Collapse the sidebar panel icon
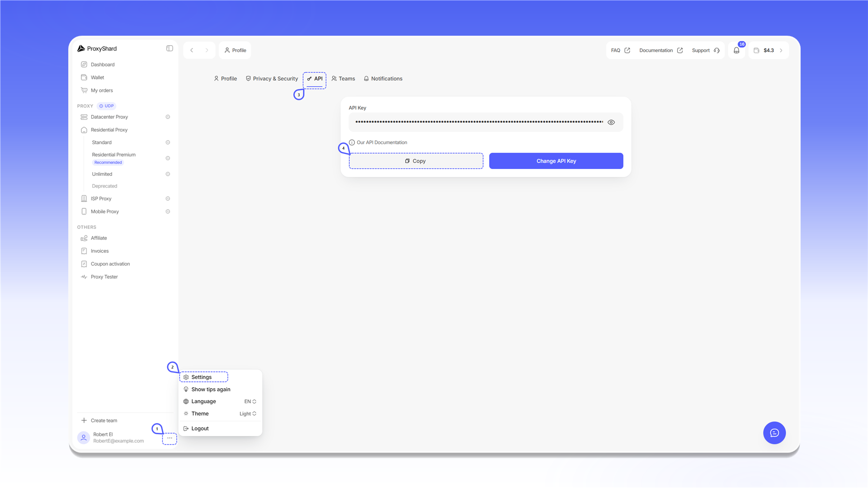Screen dimensions: 868x488 pyautogui.click(x=170, y=48)
